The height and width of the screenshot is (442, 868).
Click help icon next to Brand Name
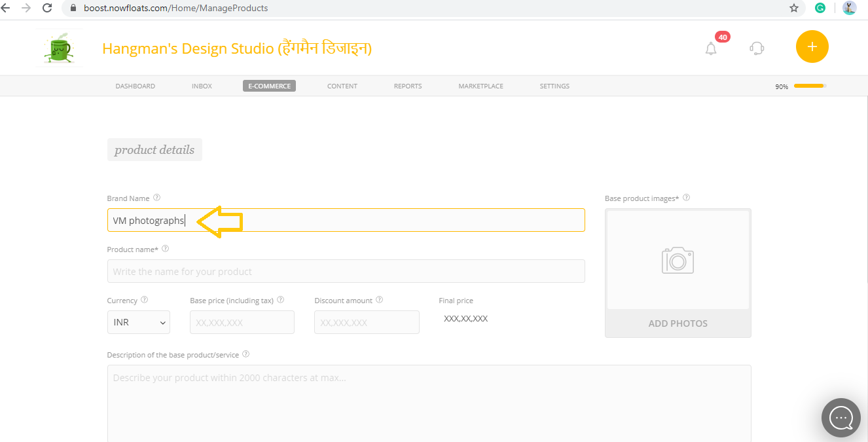tap(156, 198)
